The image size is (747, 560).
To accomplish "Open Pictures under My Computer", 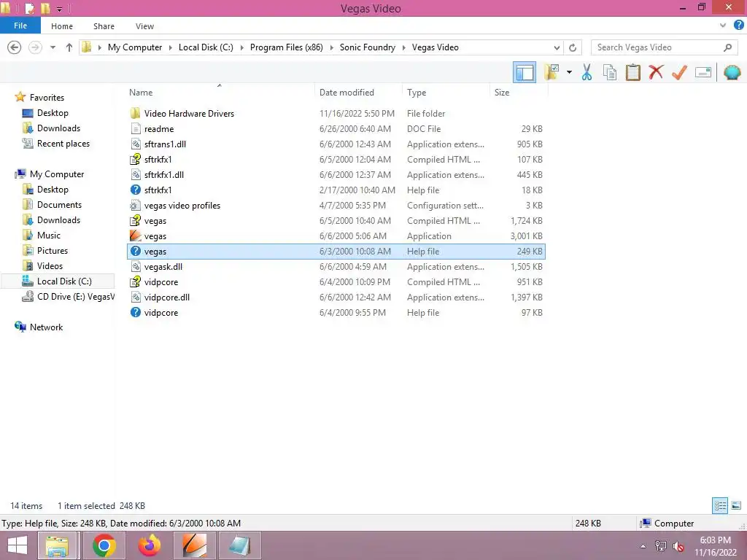I will tap(53, 251).
